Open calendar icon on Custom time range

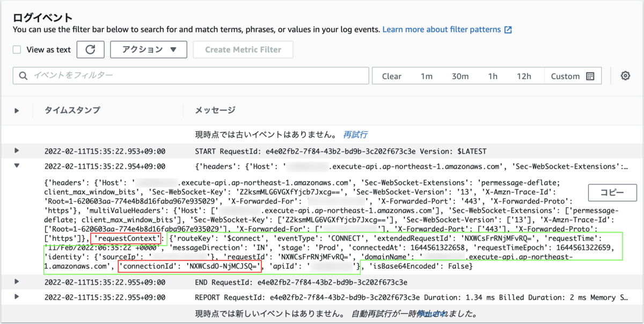coord(590,76)
